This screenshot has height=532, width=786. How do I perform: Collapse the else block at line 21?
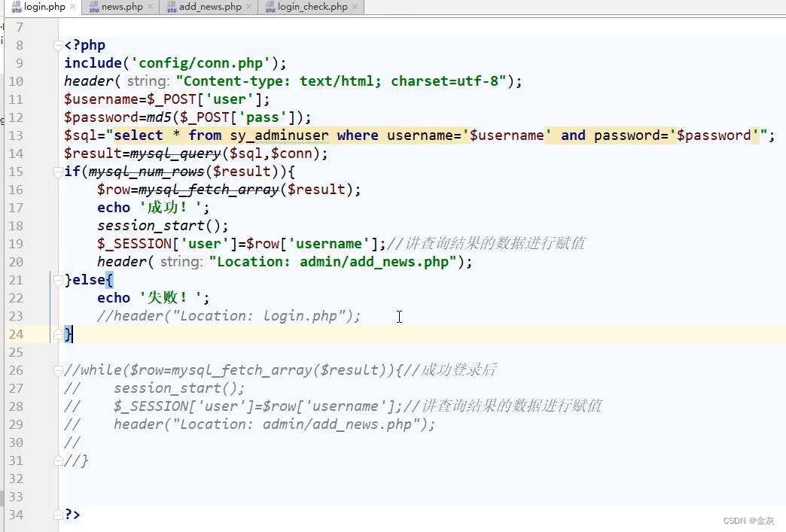[58, 279]
